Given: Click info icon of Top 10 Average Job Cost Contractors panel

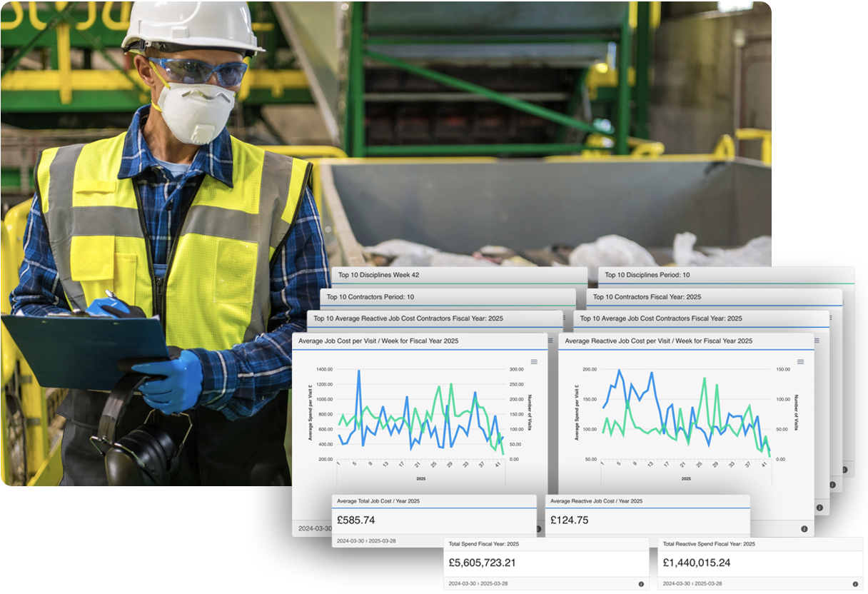Looking at the screenshot, I should 819,508.
